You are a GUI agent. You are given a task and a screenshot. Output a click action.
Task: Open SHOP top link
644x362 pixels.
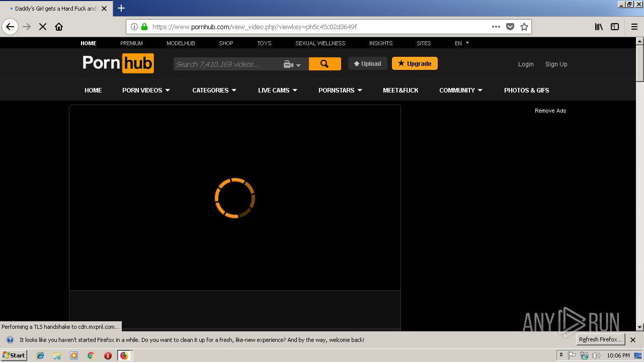(226, 43)
